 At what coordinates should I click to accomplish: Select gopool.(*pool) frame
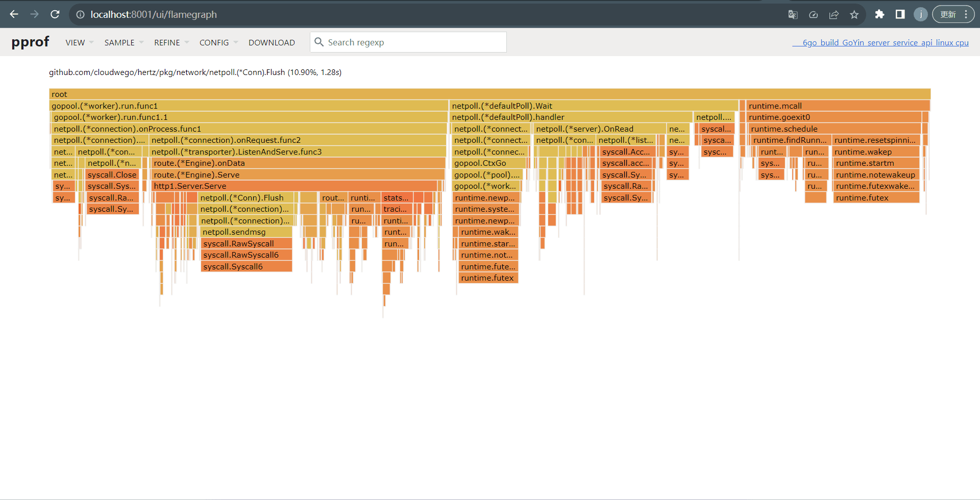point(487,174)
